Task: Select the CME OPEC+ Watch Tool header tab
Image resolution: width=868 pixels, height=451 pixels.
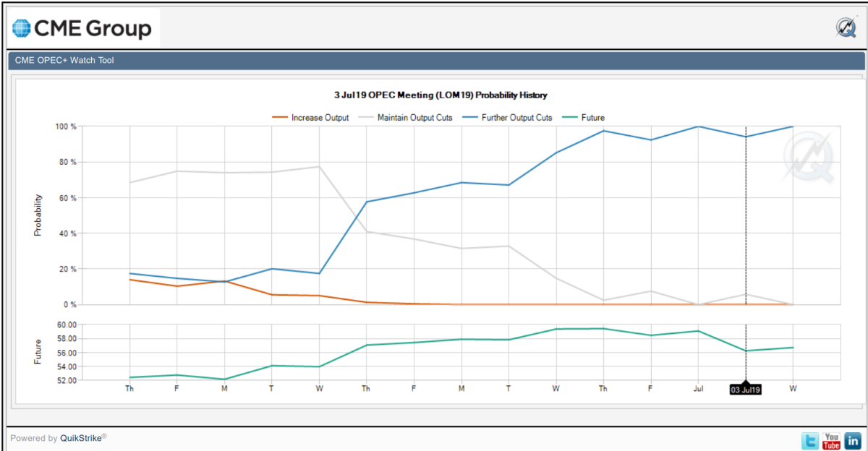Action: tap(64, 61)
